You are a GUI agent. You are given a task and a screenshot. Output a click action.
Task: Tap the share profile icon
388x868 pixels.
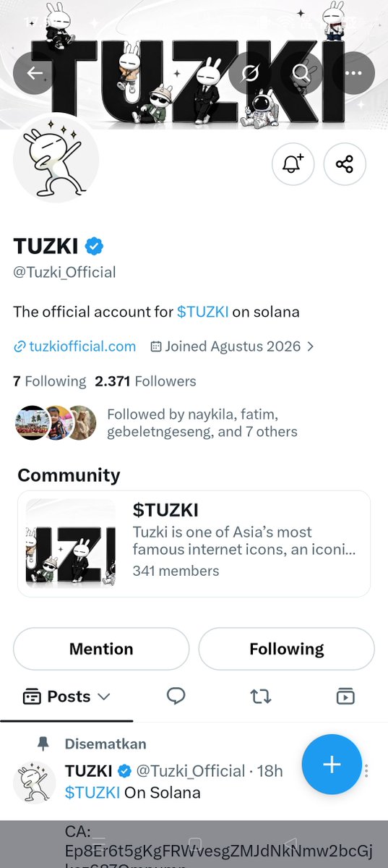(x=345, y=164)
